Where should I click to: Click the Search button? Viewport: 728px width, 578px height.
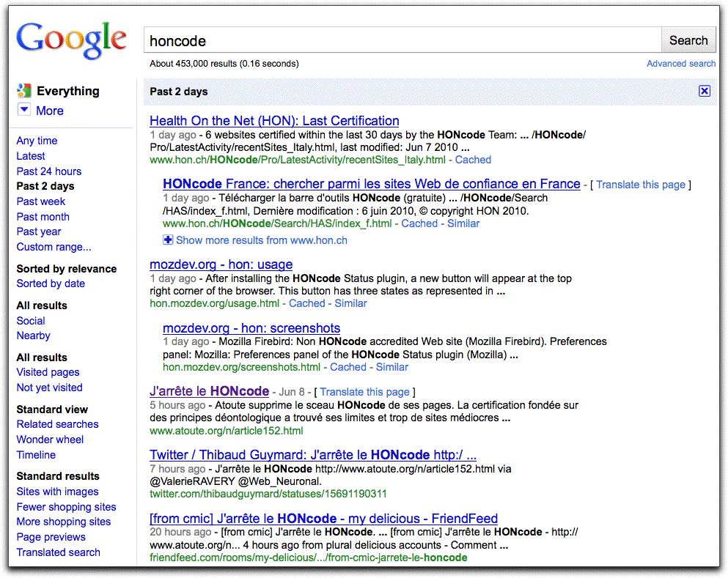coord(688,40)
